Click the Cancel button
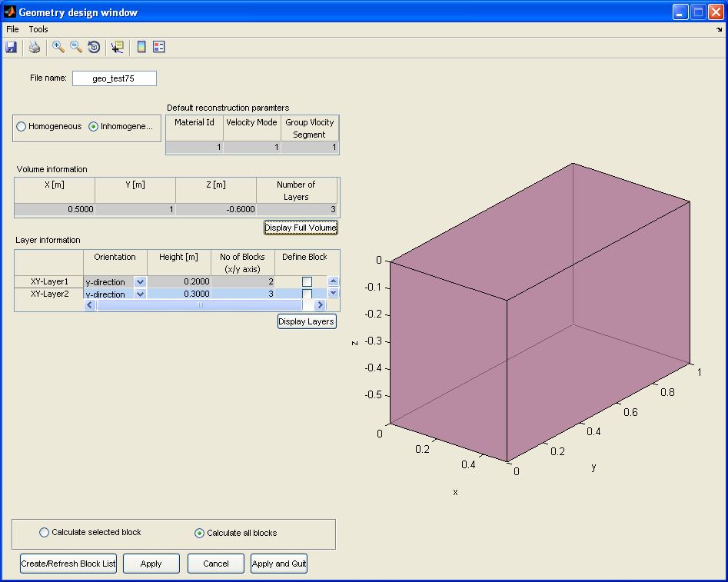728x582 pixels. click(x=216, y=564)
